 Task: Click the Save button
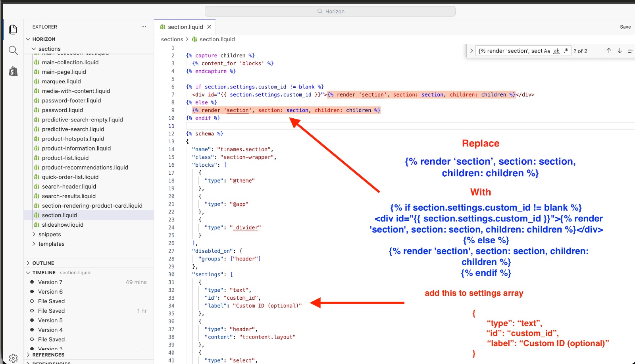point(625,27)
